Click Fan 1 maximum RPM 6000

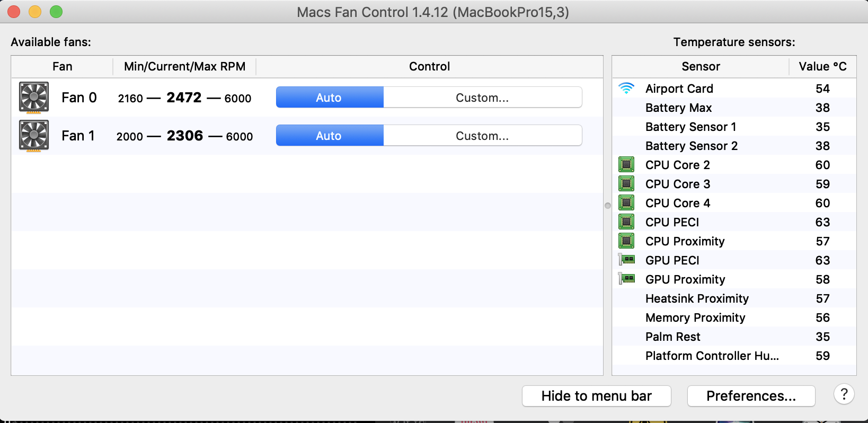pyautogui.click(x=240, y=137)
